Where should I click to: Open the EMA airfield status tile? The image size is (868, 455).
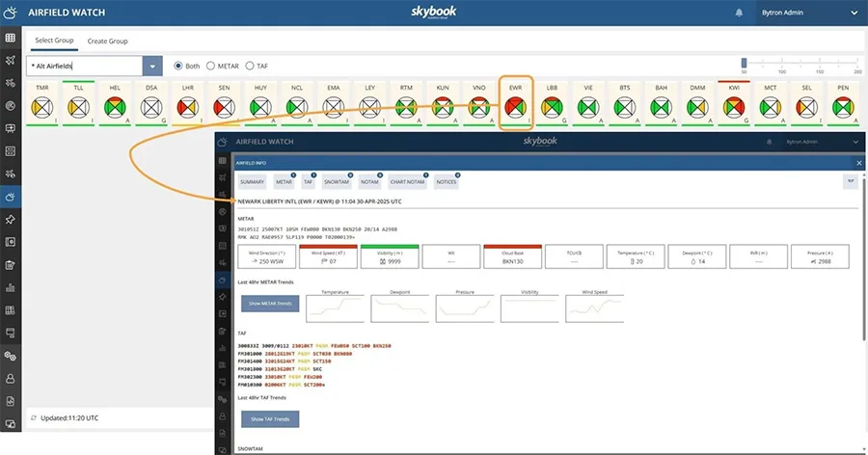click(334, 103)
